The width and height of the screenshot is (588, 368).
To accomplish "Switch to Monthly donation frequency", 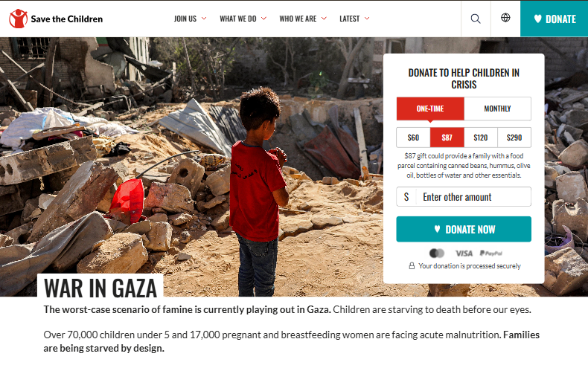I will tap(497, 109).
